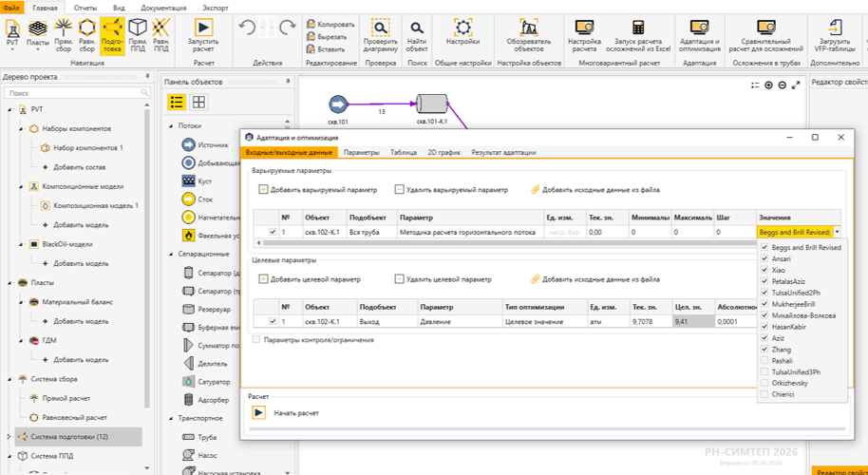868x475 pixels.
Task: Switch object panel to list view
Action: [x=177, y=102]
